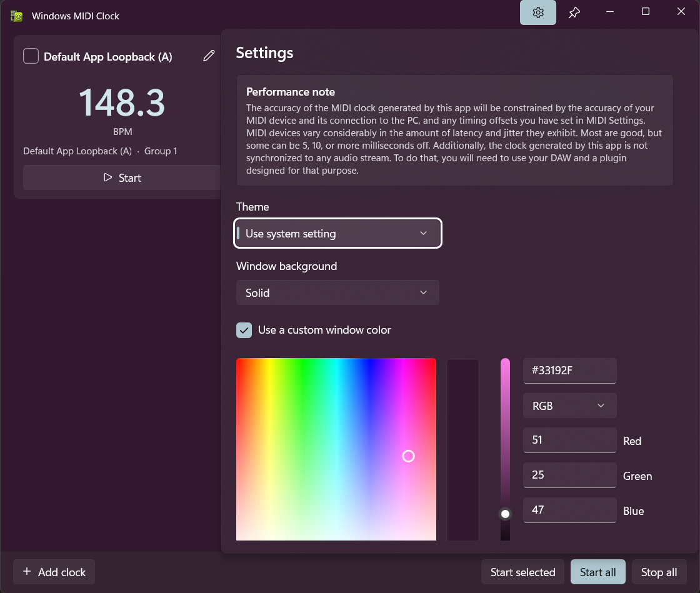Uncheck Use a custom window color

click(x=244, y=330)
